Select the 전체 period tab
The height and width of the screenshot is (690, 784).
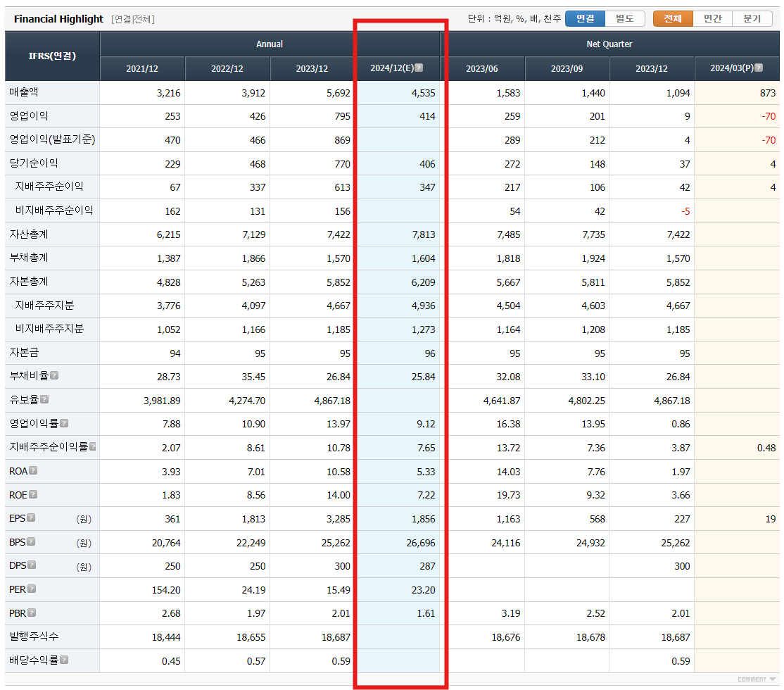pos(673,18)
